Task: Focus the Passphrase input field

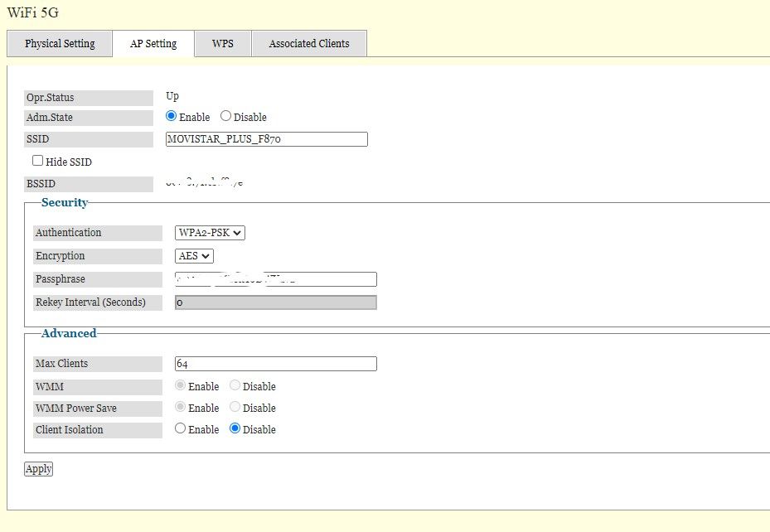Action: coord(276,279)
